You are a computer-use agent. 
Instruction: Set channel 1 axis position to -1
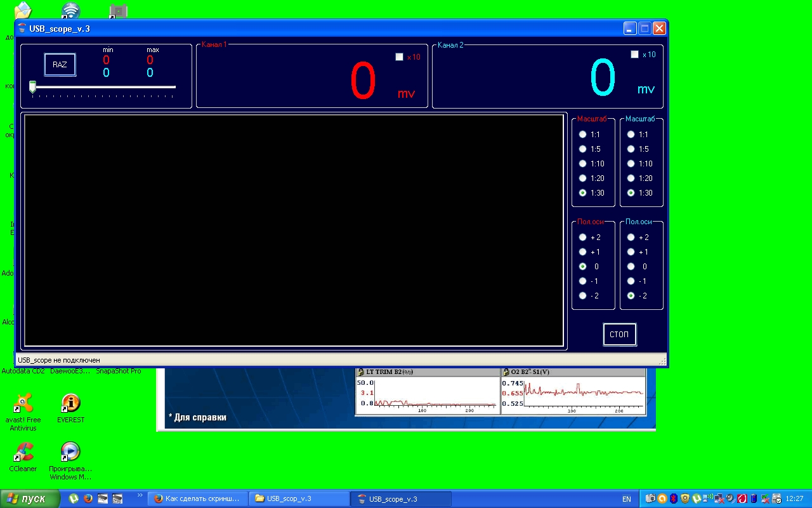tap(582, 281)
